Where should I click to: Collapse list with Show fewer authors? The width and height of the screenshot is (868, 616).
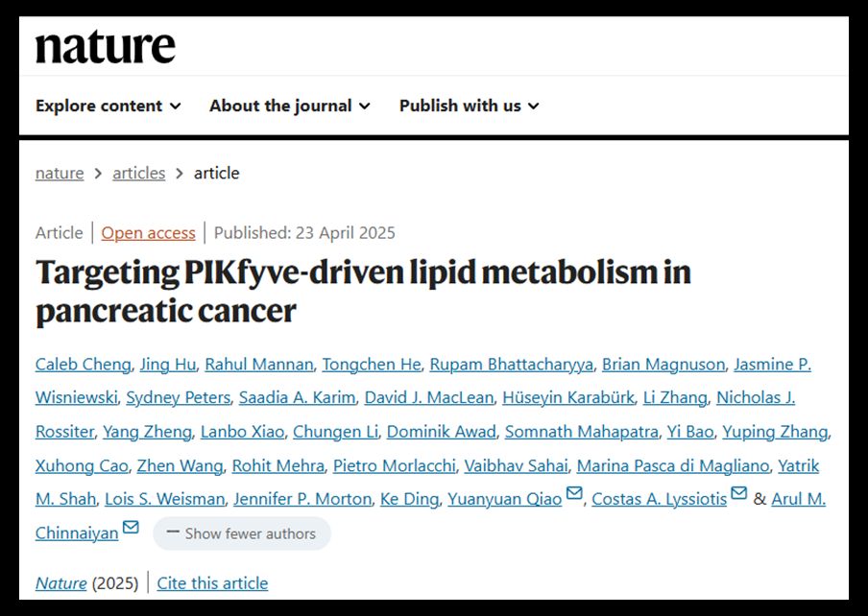(x=242, y=533)
